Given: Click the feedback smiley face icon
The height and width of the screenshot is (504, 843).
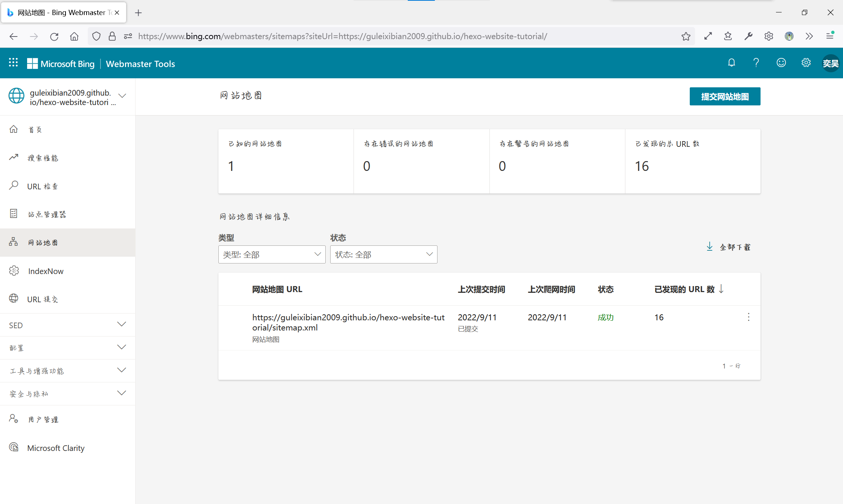Looking at the screenshot, I should (781, 63).
